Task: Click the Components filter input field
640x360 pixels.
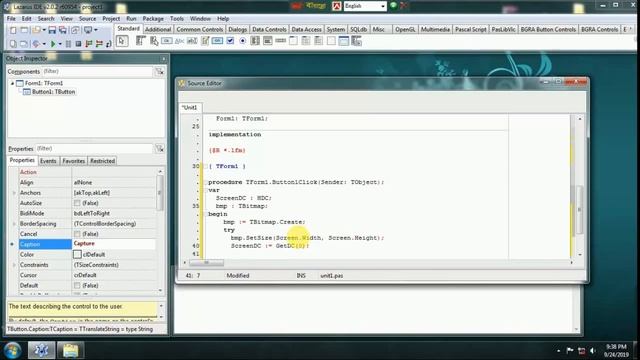Action: click(x=97, y=71)
